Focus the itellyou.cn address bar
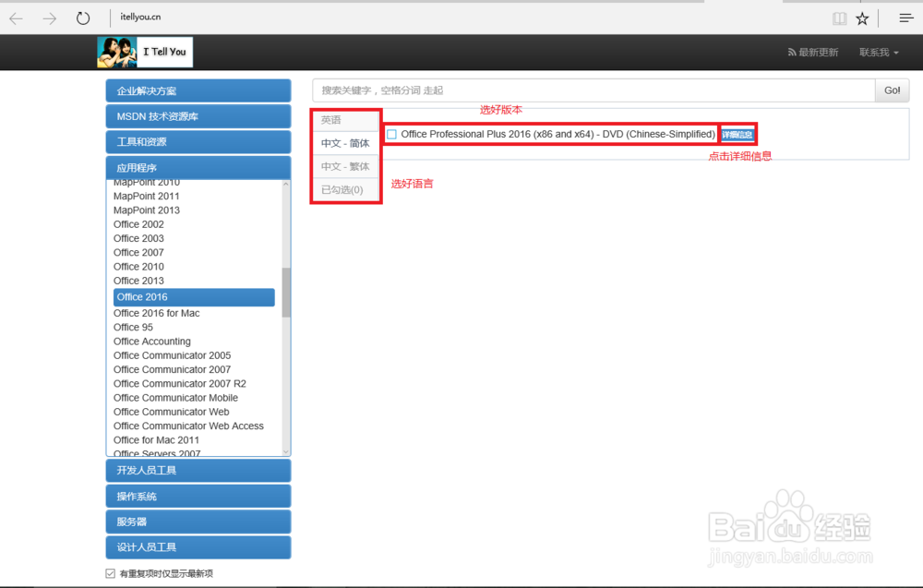Screen dimensions: 923x588 tap(140, 17)
